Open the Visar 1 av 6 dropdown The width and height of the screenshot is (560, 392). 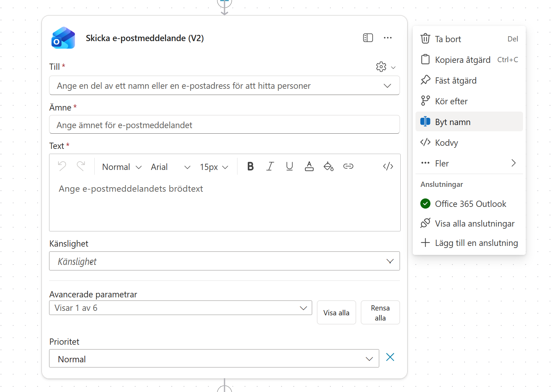pos(180,308)
